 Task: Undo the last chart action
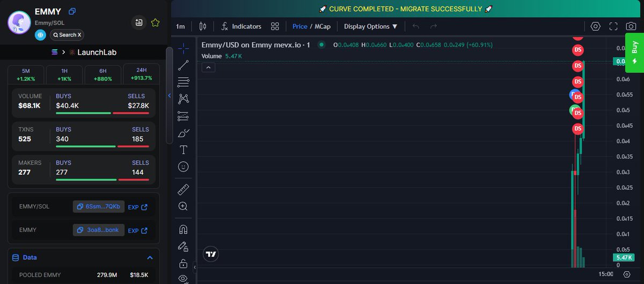[x=415, y=26]
